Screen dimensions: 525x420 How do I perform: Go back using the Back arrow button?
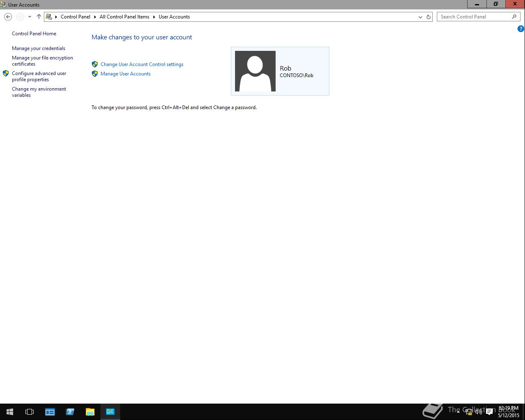[x=8, y=17]
